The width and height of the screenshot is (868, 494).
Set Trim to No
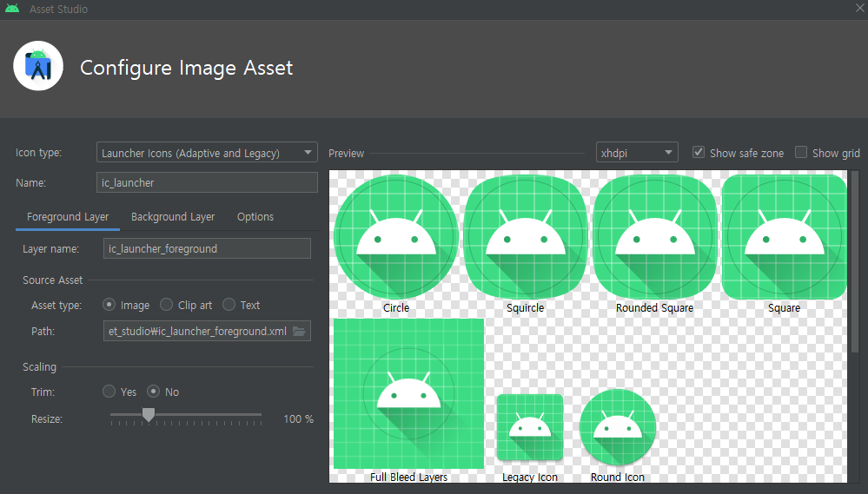[153, 392]
